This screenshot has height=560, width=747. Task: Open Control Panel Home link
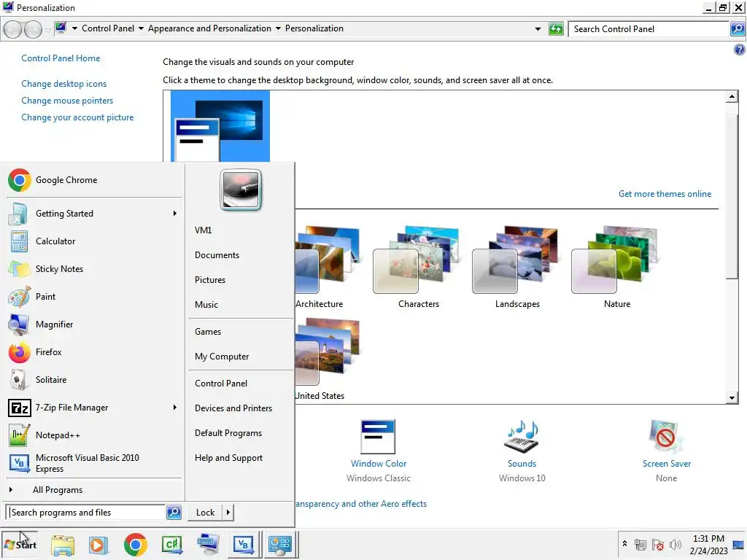[x=61, y=58]
